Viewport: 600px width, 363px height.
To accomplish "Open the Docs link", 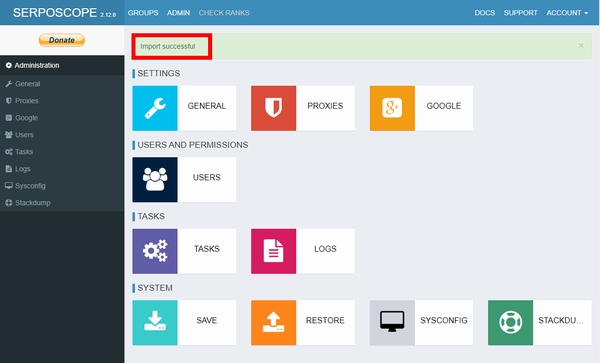I will tap(484, 13).
